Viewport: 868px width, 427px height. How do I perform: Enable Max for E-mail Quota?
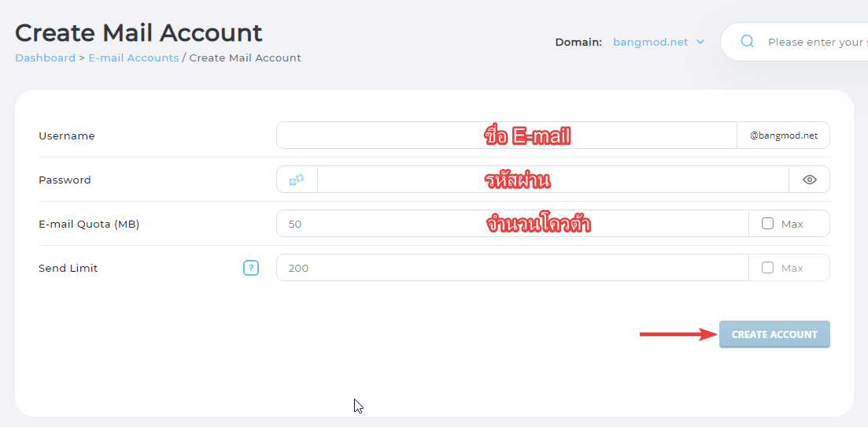click(x=767, y=224)
